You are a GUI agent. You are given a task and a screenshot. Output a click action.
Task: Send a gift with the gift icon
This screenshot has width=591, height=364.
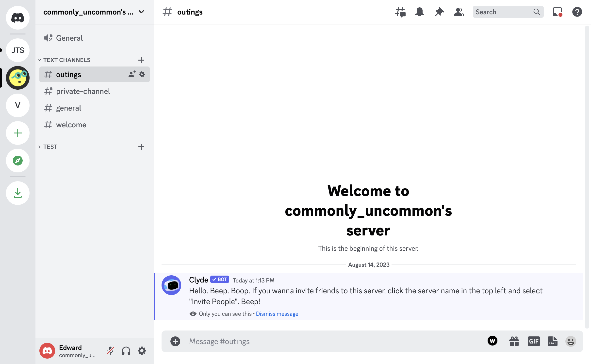514,341
